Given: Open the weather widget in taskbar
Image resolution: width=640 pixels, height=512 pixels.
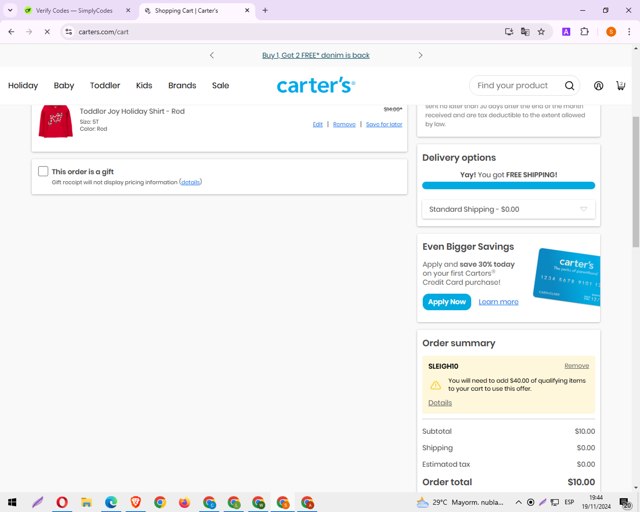Looking at the screenshot, I should 460,502.
